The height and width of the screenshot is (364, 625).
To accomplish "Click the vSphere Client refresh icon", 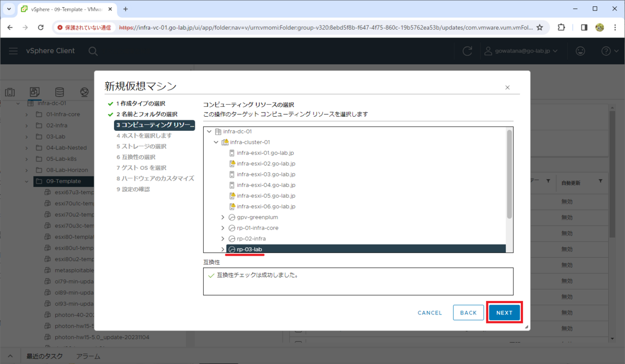I will [467, 51].
